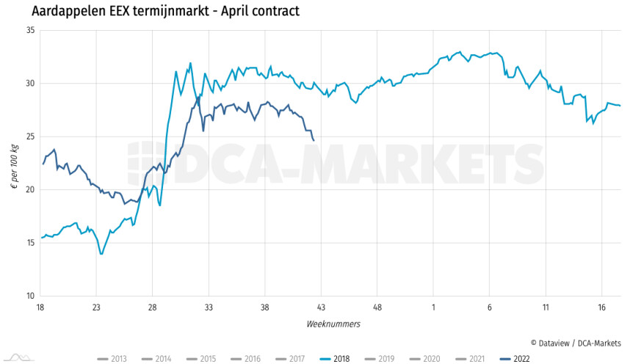Toggle the 2013 series in the legend
This screenshot has width=630, height=364.
coord(112,359)
